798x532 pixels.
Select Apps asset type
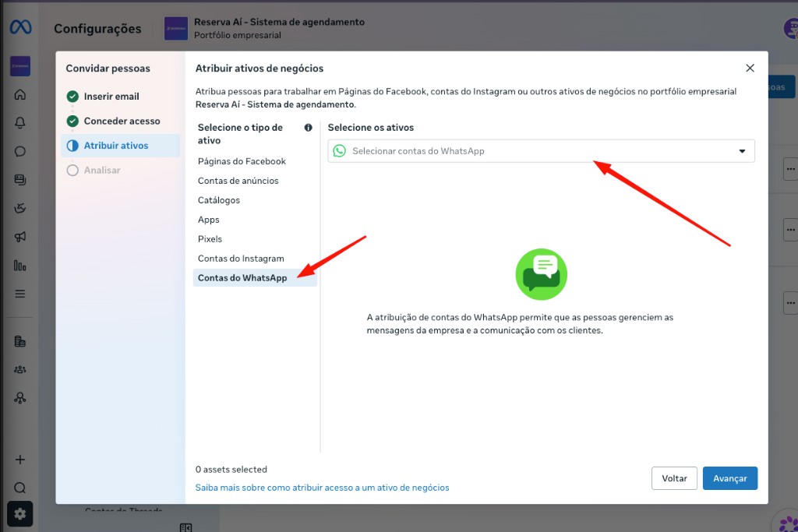[x=209, y=220]
